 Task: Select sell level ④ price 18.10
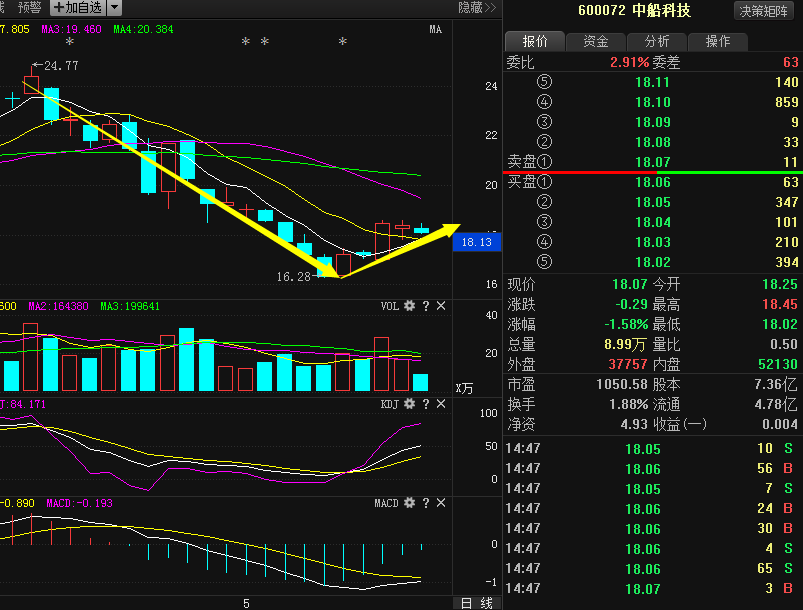652,102
